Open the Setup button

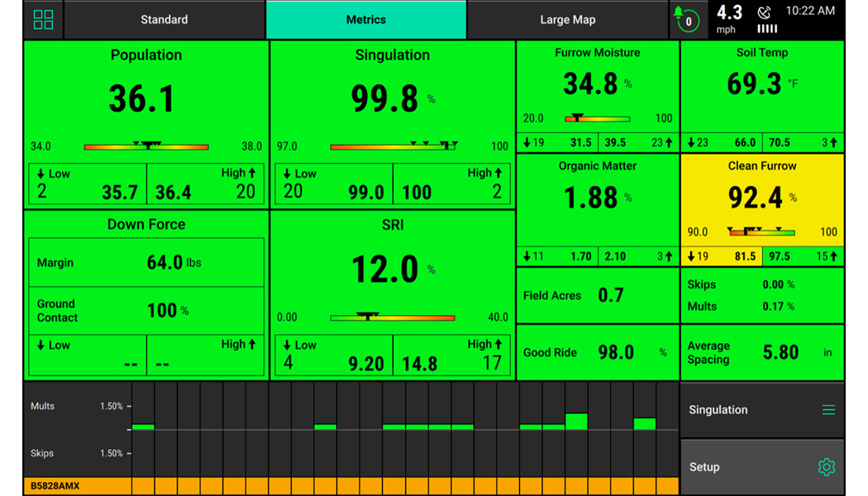[x=761, y=467]
